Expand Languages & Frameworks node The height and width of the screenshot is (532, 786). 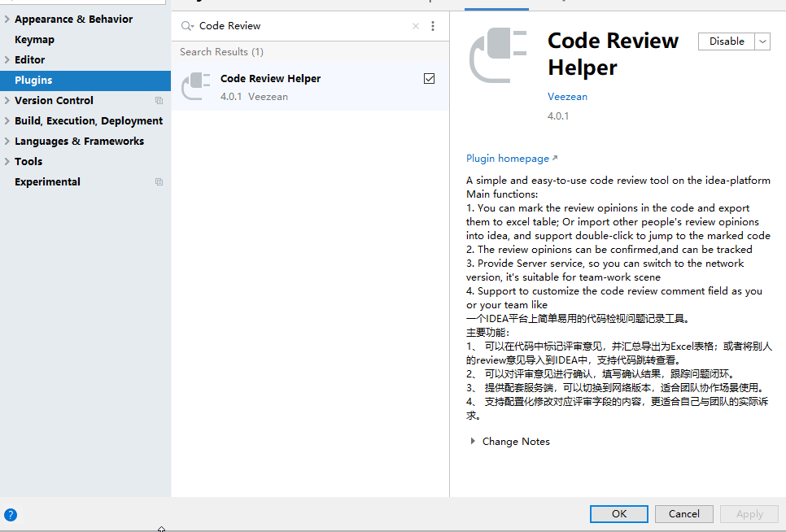[x=7, y=142]
